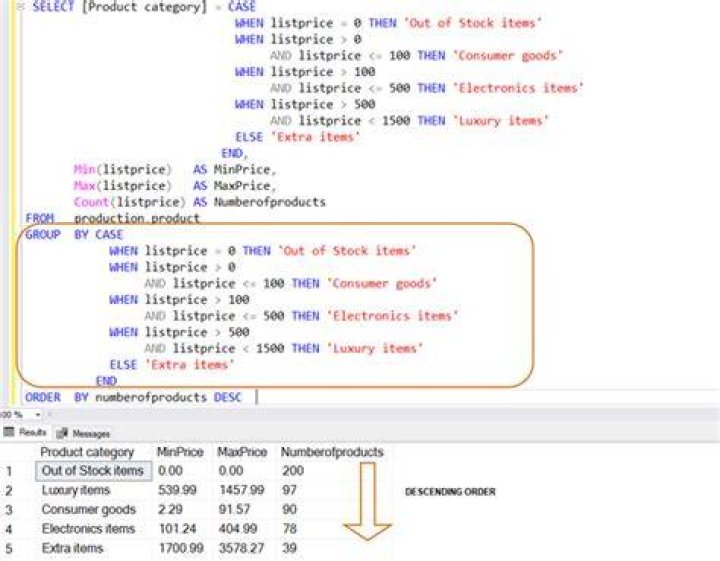
Task: Collapse the SELECT statement code block
Action: 20,7
